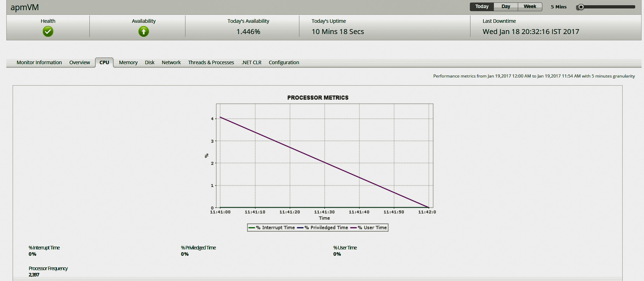Click the Processor Frequency label
This screenshot has width=644, height=281.
point(48,268)
